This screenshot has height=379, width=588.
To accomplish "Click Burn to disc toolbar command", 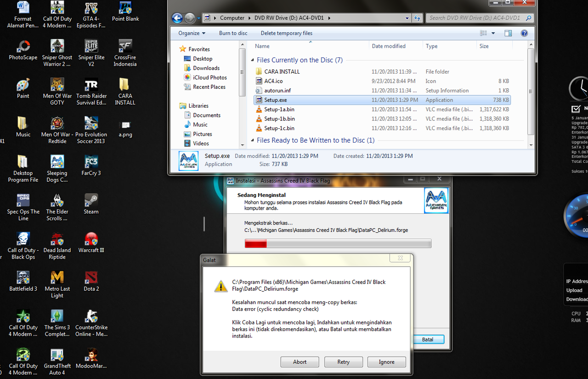I will click(x=233, y=33).
